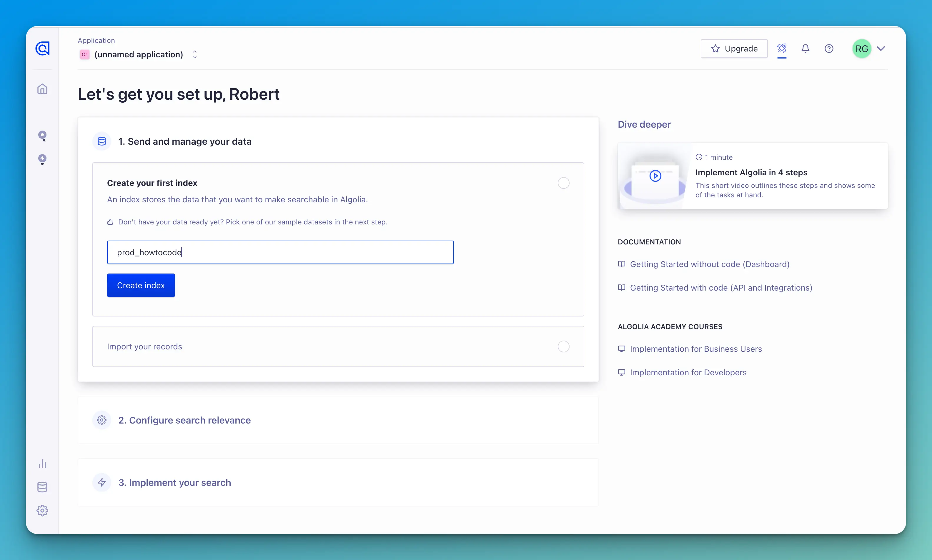
Task: Click the Upgrade button
Action: click(x=734, y=48)
